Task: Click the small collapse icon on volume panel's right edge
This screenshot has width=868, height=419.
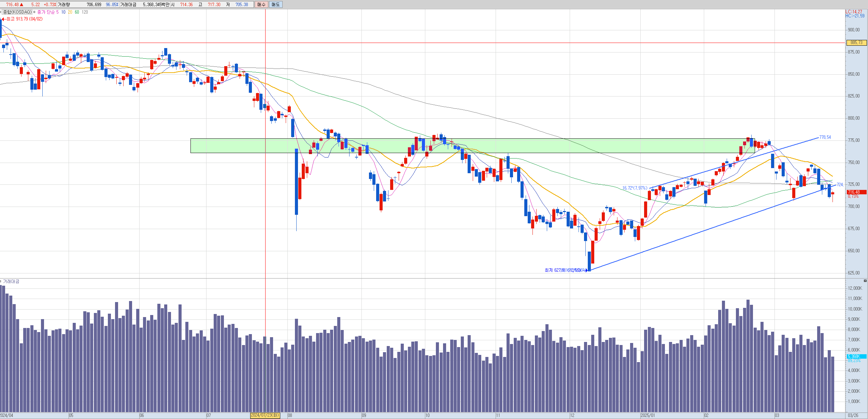Action: 865,281
